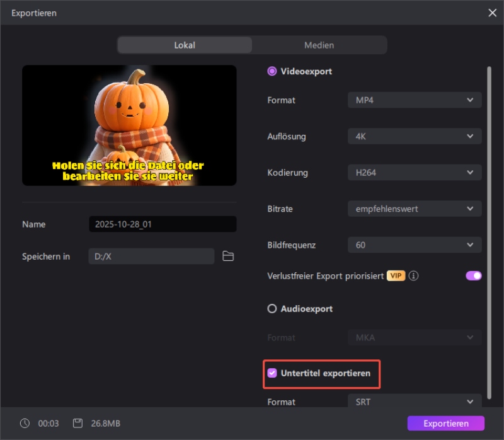
Task: Open the Kodierung H264 dropdown
Action: point(415,173)
